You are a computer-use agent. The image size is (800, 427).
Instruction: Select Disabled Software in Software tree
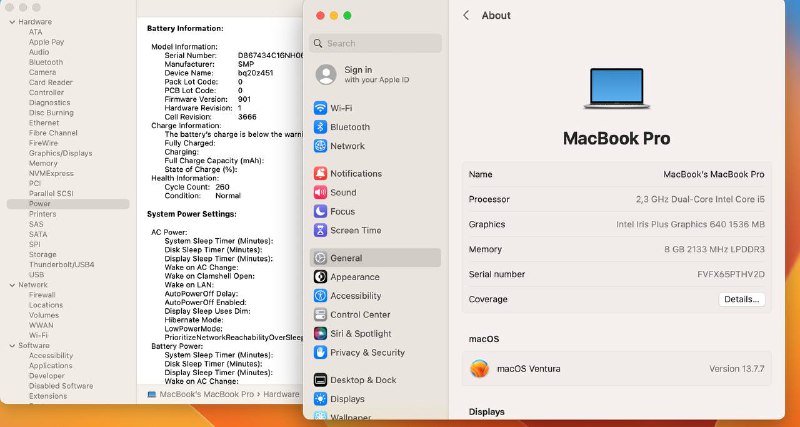tap(61, 386)
